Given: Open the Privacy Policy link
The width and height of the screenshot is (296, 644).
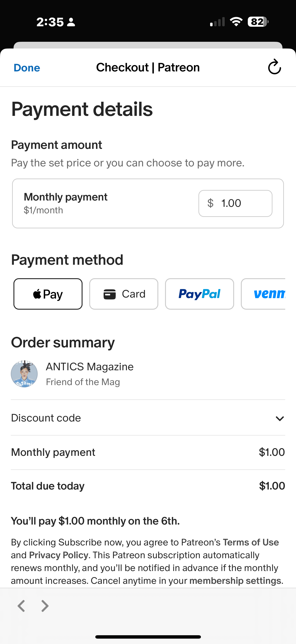Looking at the screenshot, I should click(59, 555).
